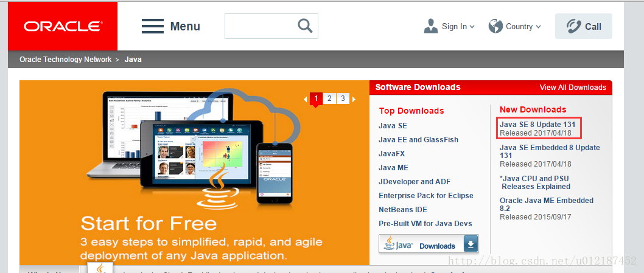
Task: Open Java SE Embedded 8 Update 131 link
Action: pyautogui.click(x=550, y=151)
